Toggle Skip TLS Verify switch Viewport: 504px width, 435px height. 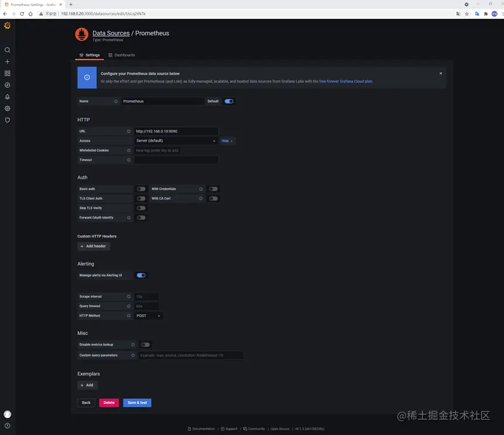(141, 208)
